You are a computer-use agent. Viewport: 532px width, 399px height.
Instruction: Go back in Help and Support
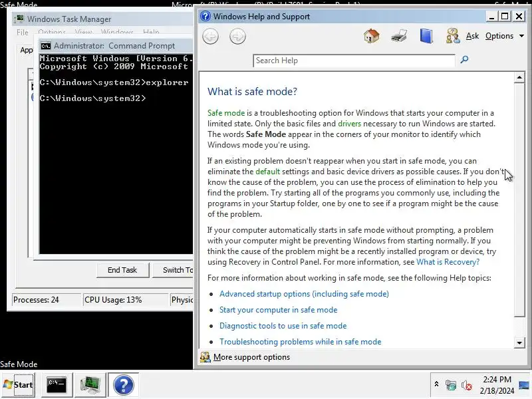pos(210,37)
